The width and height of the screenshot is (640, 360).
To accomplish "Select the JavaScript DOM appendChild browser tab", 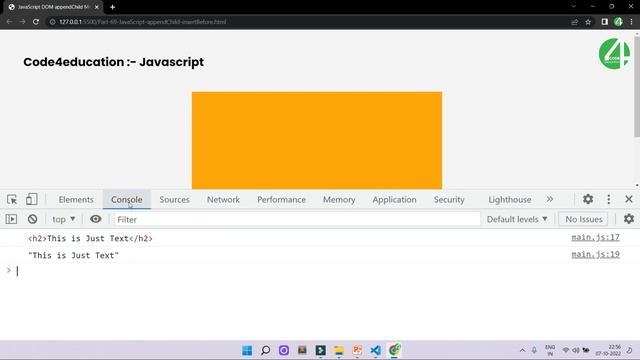I will 52,7.
